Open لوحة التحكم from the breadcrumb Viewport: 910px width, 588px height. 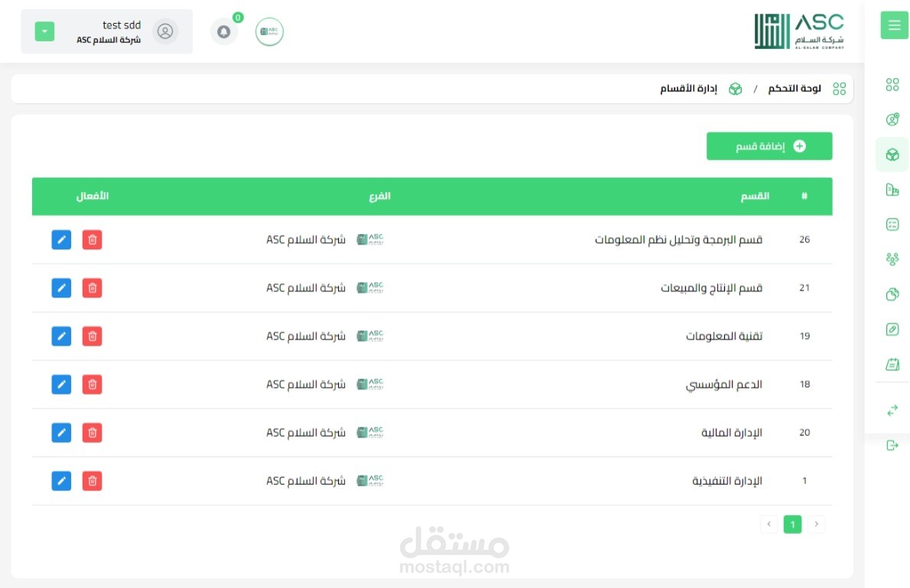coord(794,88)
